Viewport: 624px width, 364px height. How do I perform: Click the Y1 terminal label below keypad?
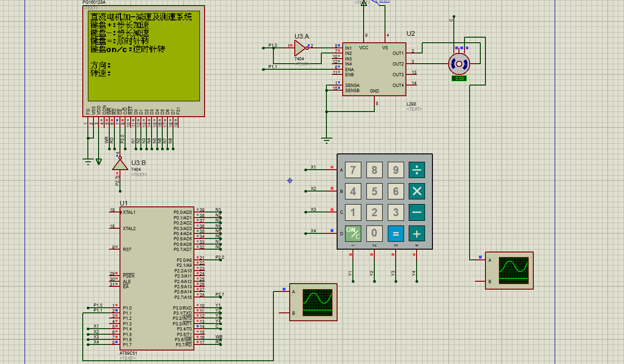click(350, 273)
